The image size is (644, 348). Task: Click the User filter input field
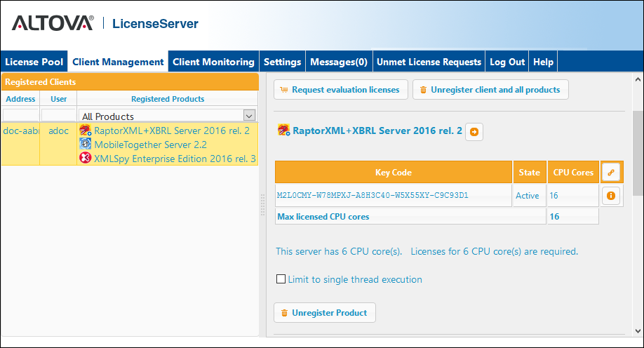(58, 115)
